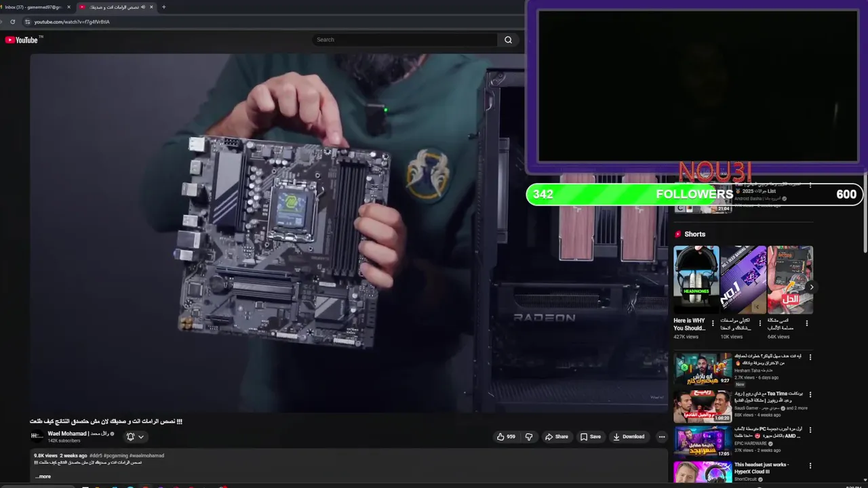Click the 'Here is WHY You Should...' short title
This screenshot has width=868, height=488.
click(689, 324)
